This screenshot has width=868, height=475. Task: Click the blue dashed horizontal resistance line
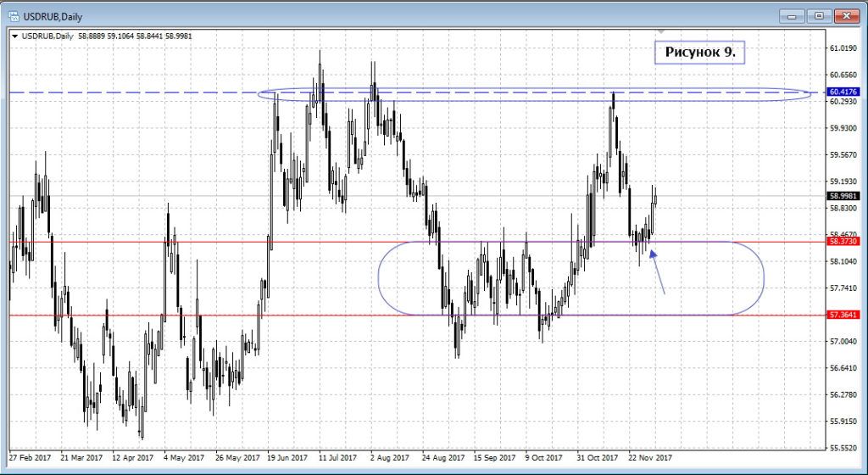pos(127,92)
